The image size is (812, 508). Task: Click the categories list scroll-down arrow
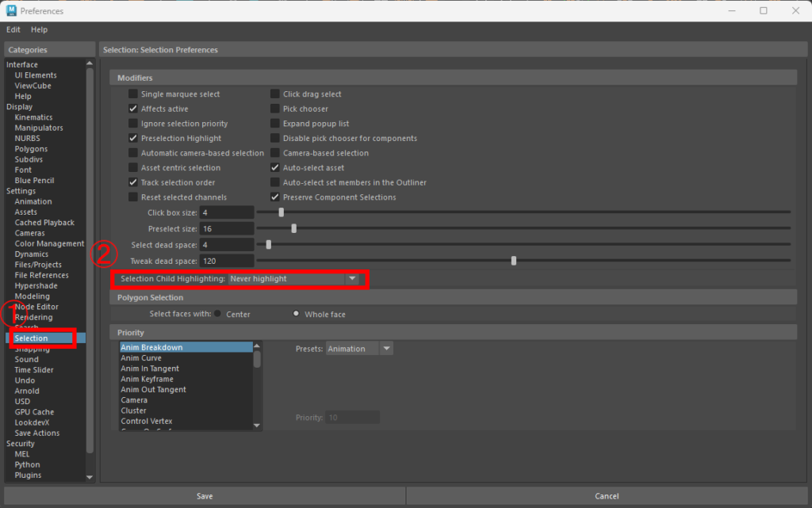pyautogui.click(x=89, y=477)
